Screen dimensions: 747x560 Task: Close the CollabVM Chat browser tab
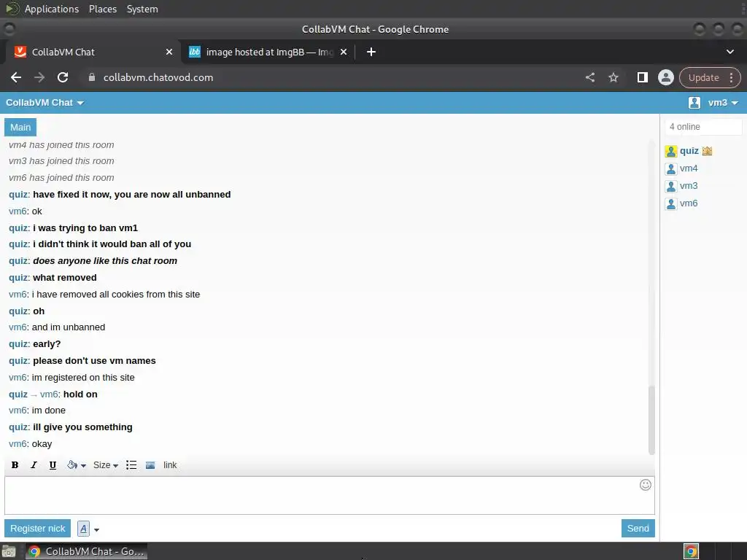pos(169,52)
